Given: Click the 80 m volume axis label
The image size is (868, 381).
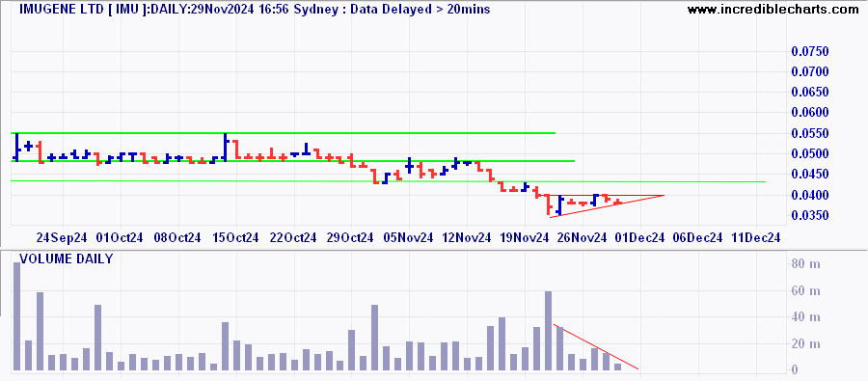Looking at the screenshot, I should tap(806, 264).
